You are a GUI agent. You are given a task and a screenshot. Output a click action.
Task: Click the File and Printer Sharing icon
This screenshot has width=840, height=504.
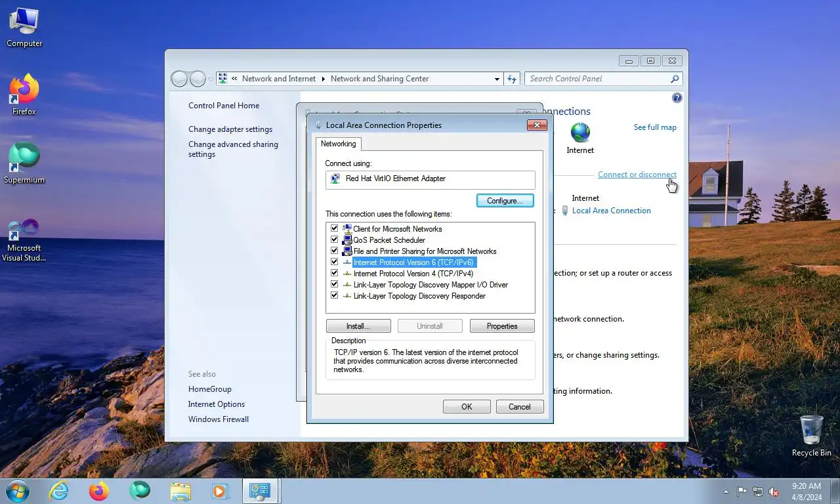point(346,251)
